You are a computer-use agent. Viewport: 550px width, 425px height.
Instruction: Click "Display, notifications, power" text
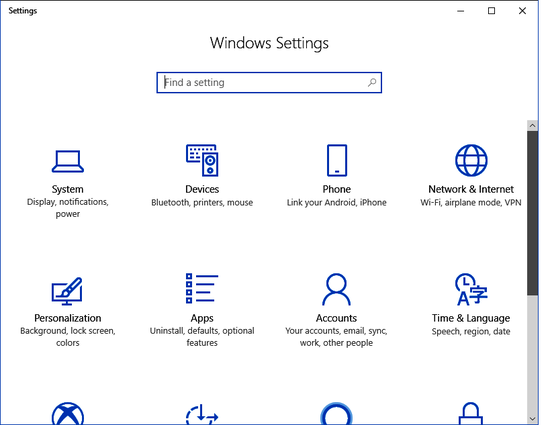point(68,208)
